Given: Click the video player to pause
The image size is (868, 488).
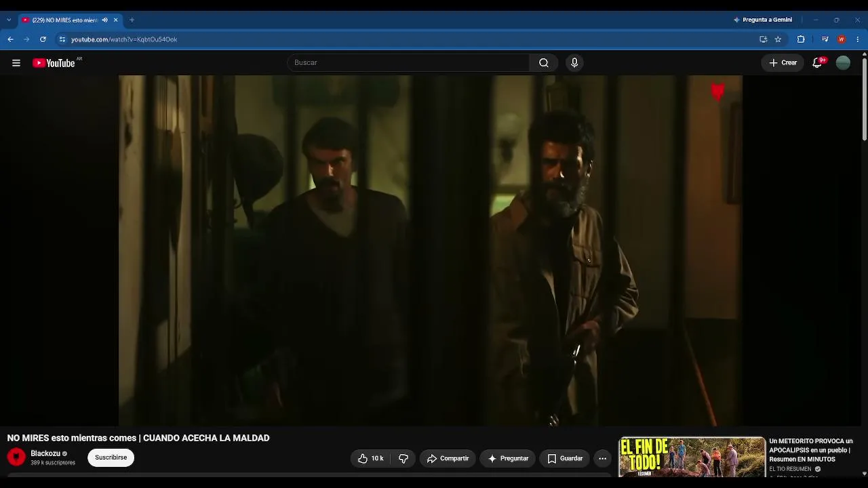Looking at the screenshot, I should click(431, 251).
